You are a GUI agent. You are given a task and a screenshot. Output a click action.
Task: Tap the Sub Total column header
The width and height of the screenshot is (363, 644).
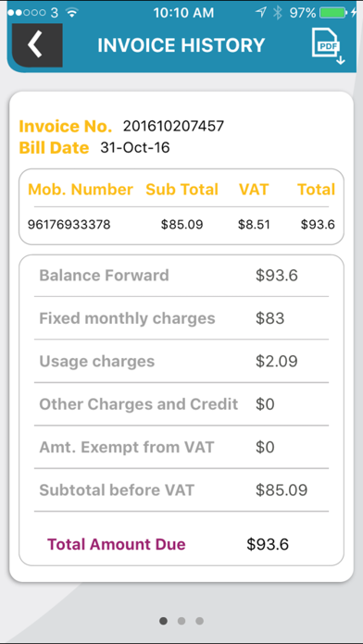pyautogui.click(x=182, y=190)
